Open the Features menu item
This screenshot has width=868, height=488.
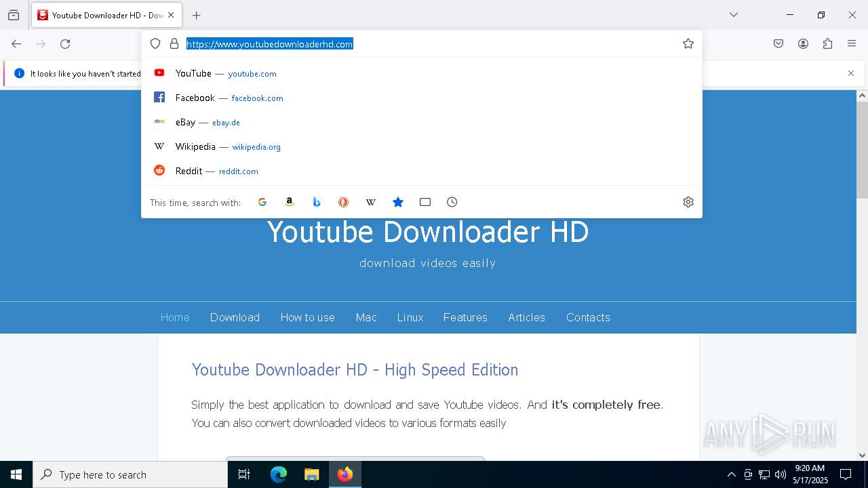465,317
